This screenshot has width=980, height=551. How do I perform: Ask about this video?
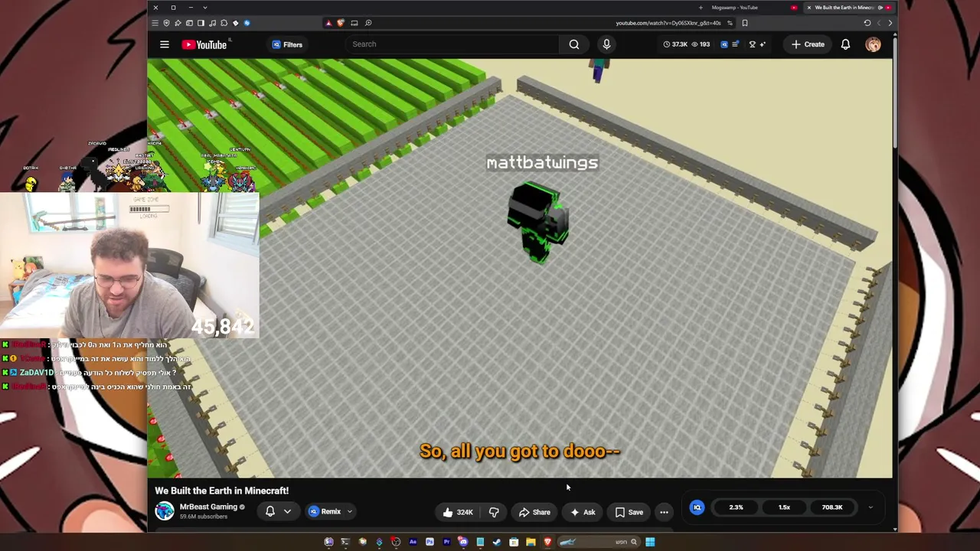tap(583, 512)
